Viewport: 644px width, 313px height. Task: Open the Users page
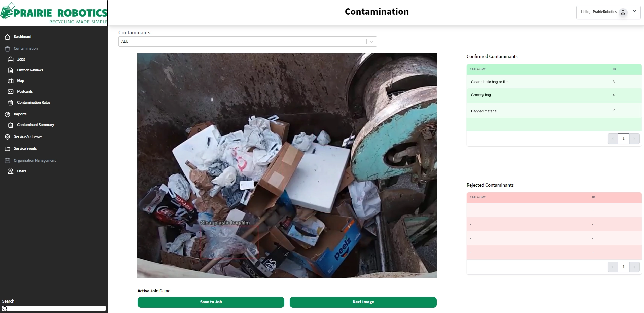(x=22, y=171)
